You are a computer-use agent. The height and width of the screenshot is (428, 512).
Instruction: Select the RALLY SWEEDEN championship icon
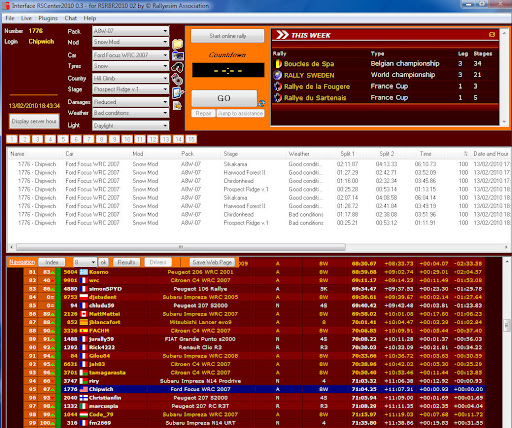(x=277, y=75)
